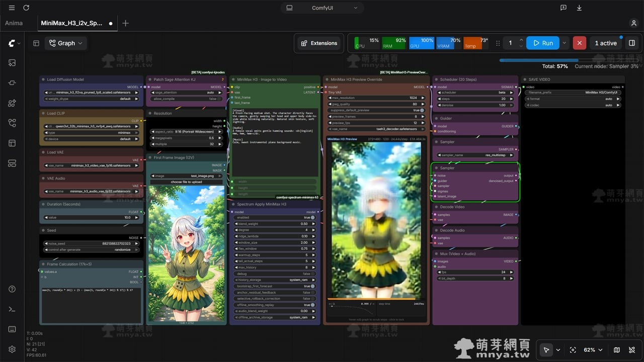
Task: Open the model library sidebar icon
Action: (x=12, y=103)
